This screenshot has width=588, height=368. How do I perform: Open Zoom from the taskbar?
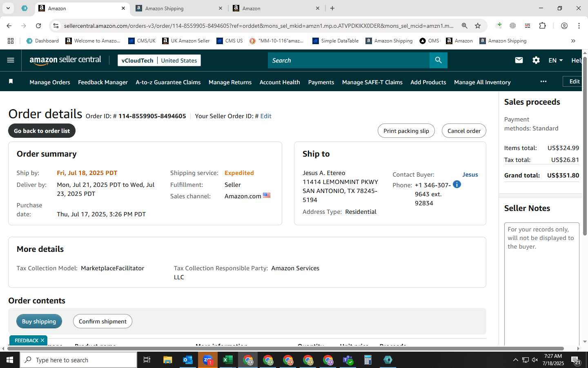tap(207, 360)
